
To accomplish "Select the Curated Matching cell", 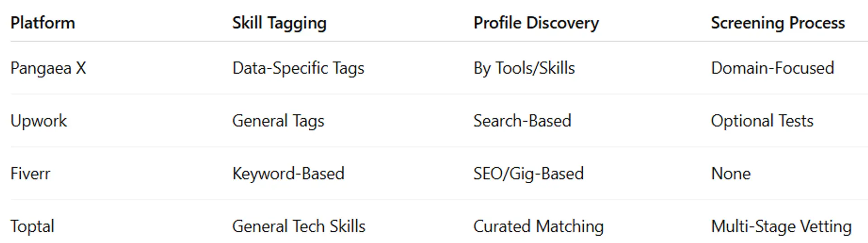I will (x=538, y=226).
